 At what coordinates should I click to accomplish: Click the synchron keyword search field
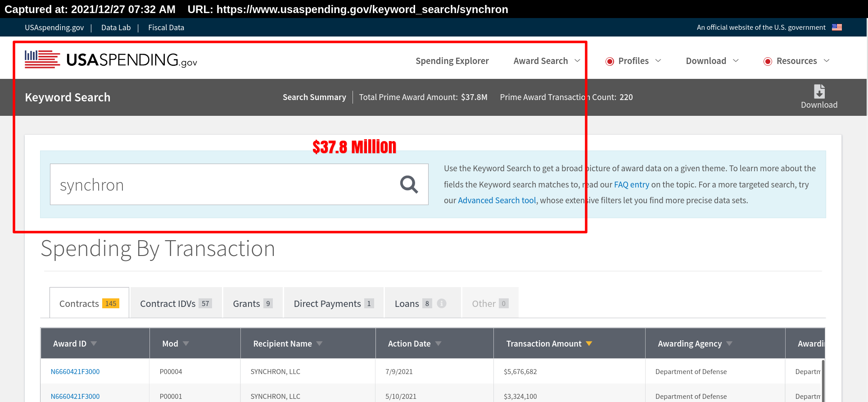(x=239, y=184)
